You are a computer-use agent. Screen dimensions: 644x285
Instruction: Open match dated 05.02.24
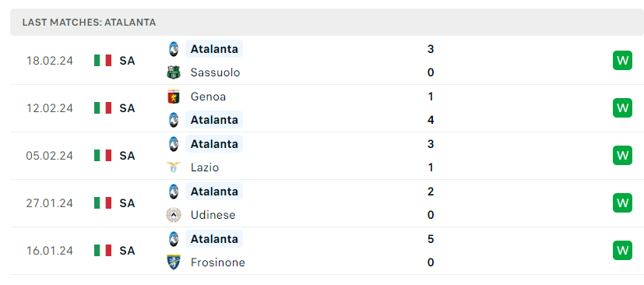(x=327, y=156)
